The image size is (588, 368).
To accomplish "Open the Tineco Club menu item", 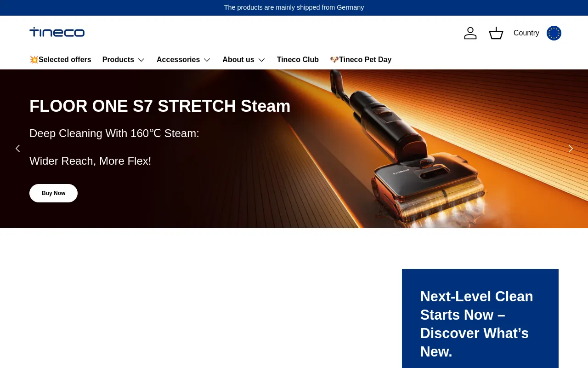I will [298, 60].
